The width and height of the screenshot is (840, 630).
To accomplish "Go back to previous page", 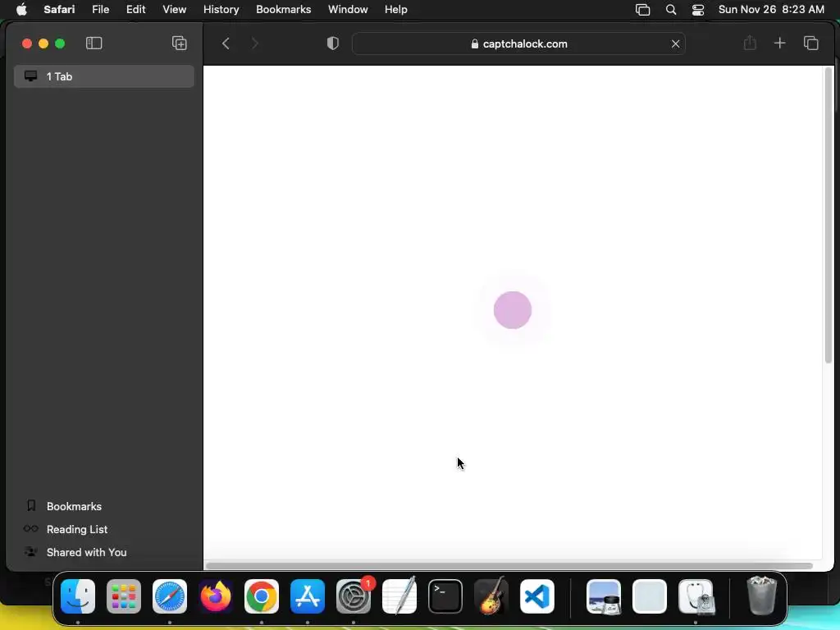I will (226, 43).
